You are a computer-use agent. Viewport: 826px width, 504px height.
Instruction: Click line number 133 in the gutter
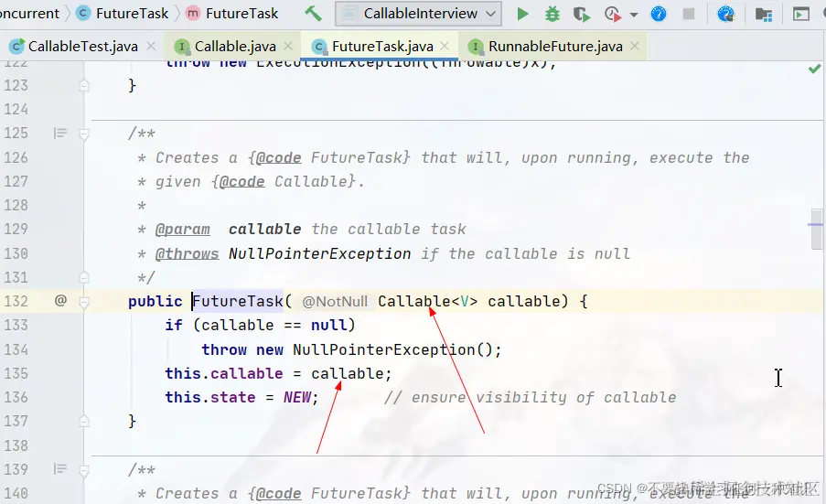16,325
